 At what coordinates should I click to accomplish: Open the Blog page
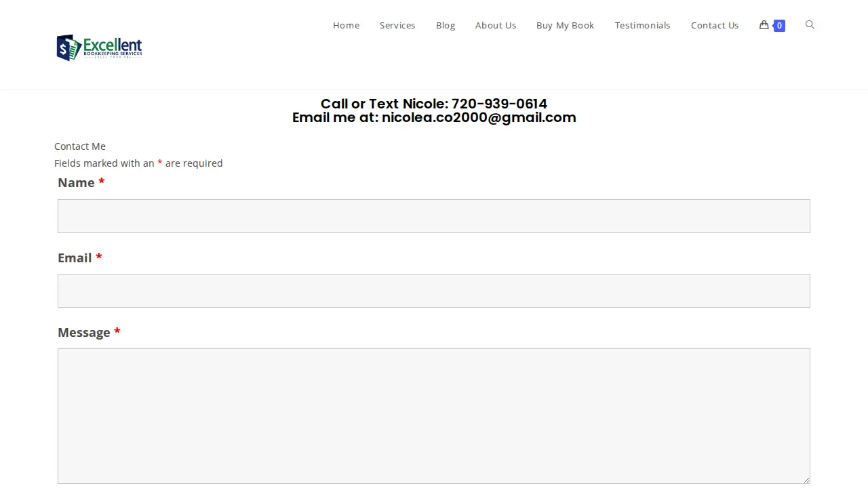[x=446, y=25]
